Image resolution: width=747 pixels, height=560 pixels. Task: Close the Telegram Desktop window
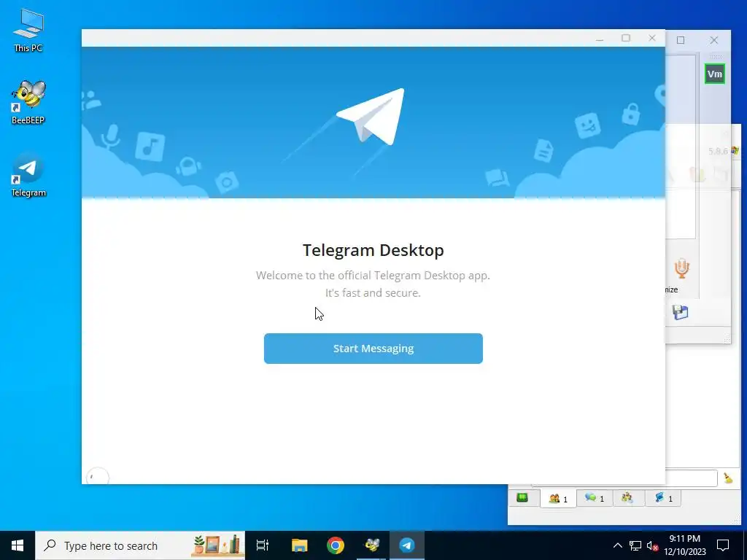pyautogui.click(x=651, y=38)
